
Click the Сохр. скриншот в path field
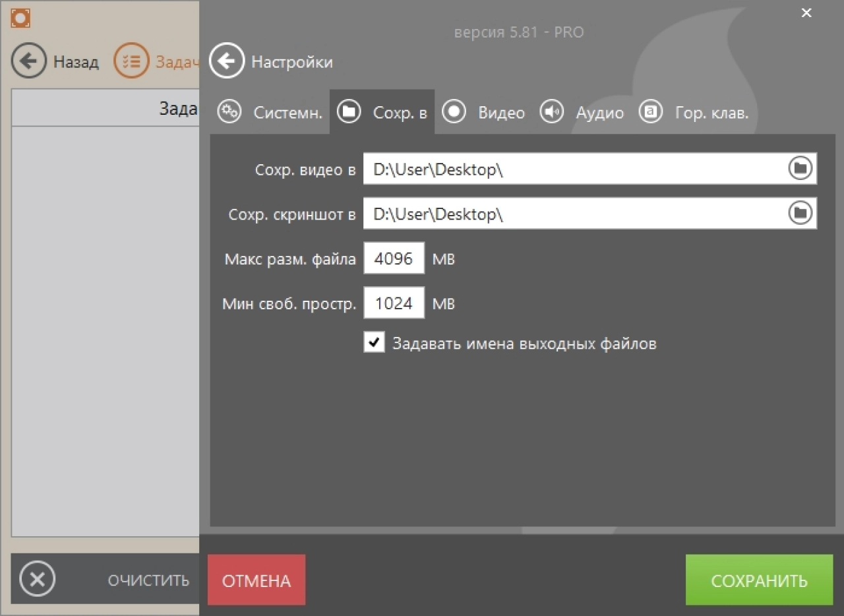click(590, 213)
